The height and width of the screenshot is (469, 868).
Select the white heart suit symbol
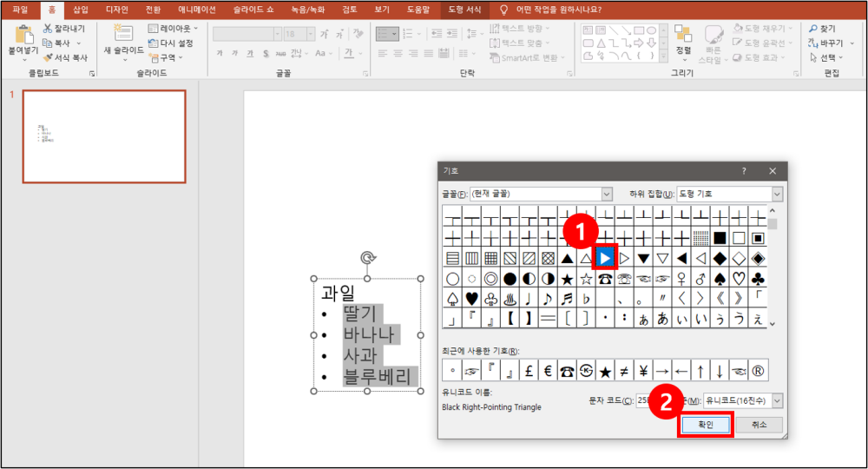click(739, 279)
